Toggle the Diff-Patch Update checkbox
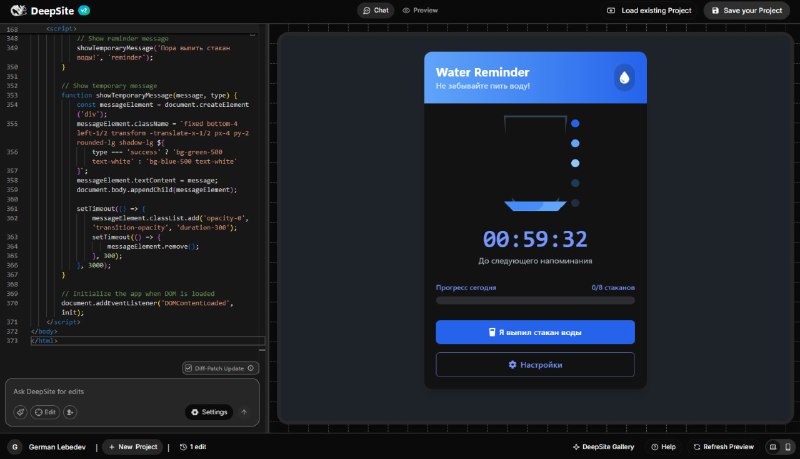 [x=189, y=368]
